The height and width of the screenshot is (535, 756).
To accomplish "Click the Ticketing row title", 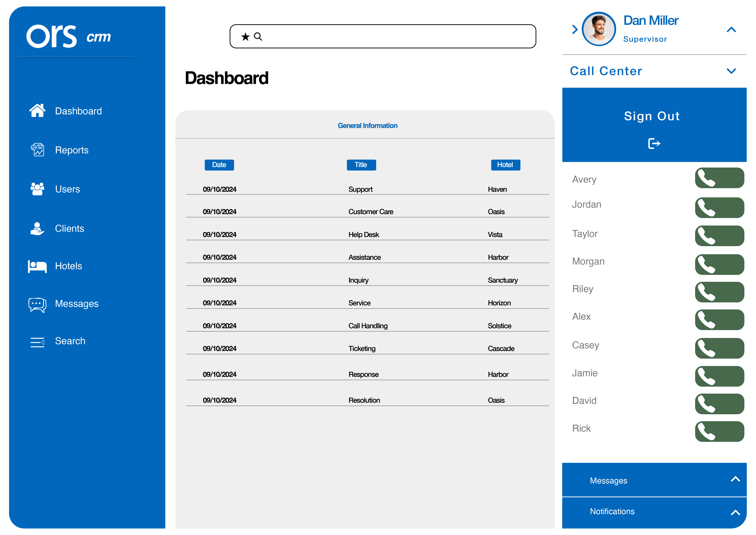I will tap(362, 349).
